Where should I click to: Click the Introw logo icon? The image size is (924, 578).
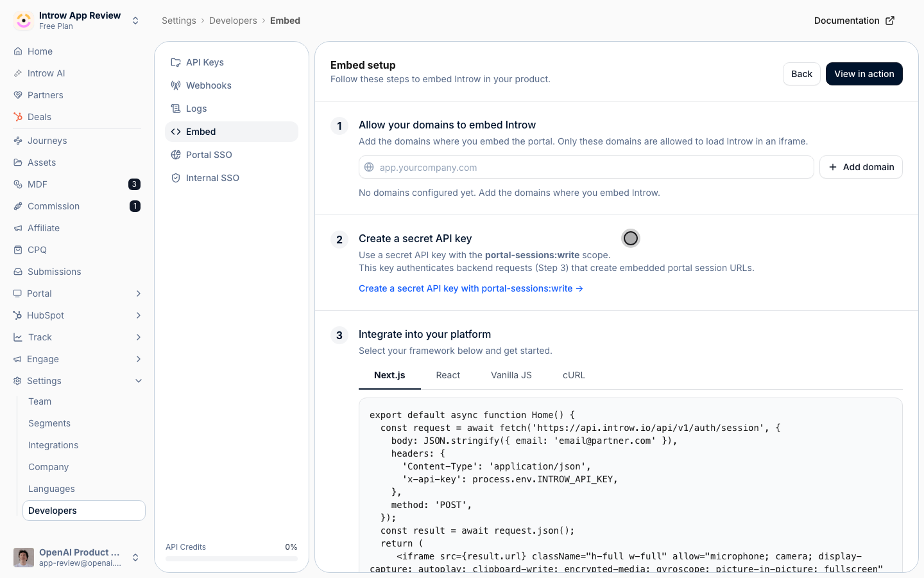point(24,21)
